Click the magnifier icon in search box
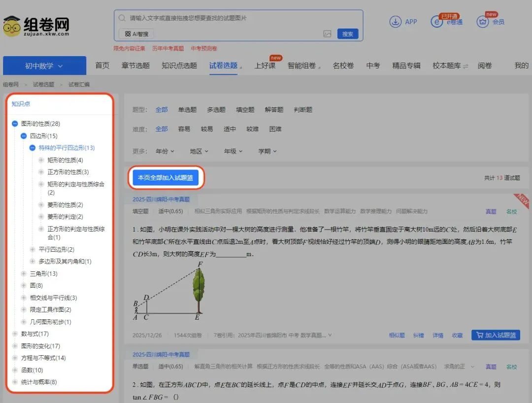The width and height of the screenshot is (532, 403). pos(122,18)
